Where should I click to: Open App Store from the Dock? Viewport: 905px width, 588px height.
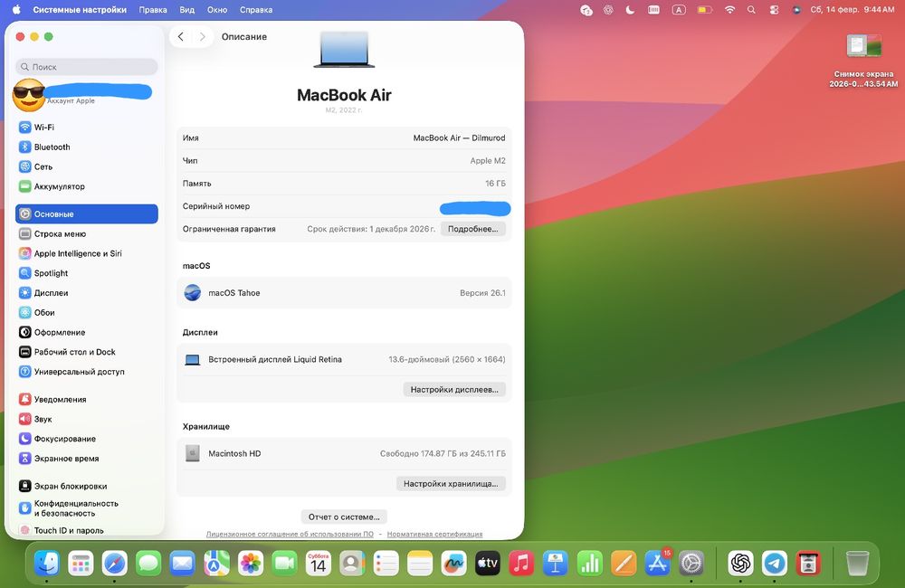[657, 564]
